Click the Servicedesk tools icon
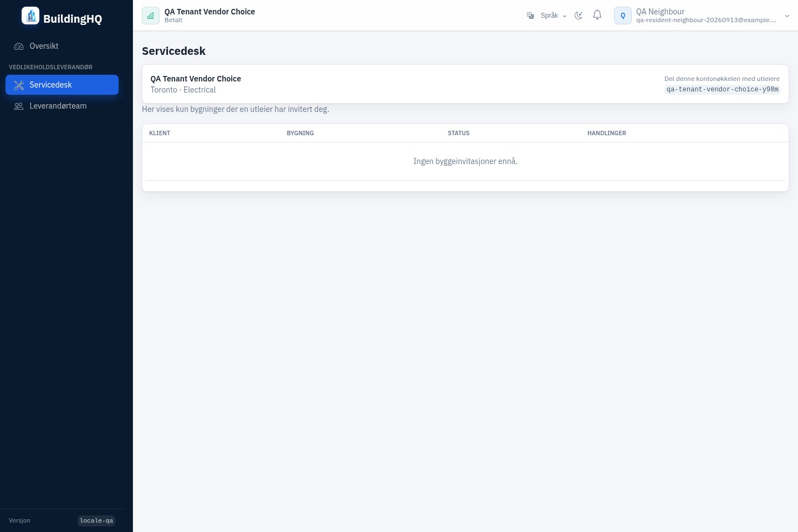798x532 pixels. click(19, 85)
